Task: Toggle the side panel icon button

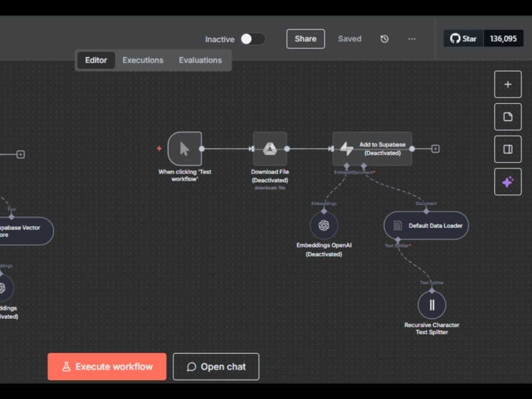Action: tap(508, 149)
